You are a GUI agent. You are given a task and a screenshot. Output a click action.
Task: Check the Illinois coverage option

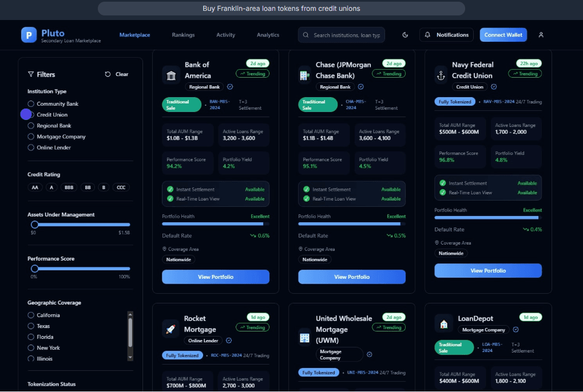tap(31, 359)
